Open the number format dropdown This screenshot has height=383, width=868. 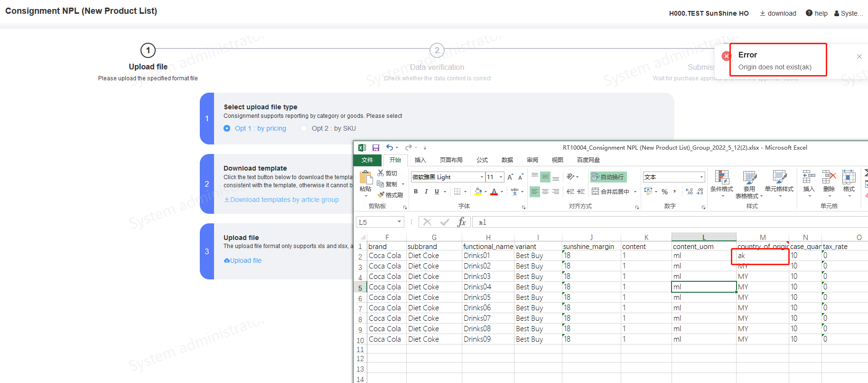click(x=701, y=177)
